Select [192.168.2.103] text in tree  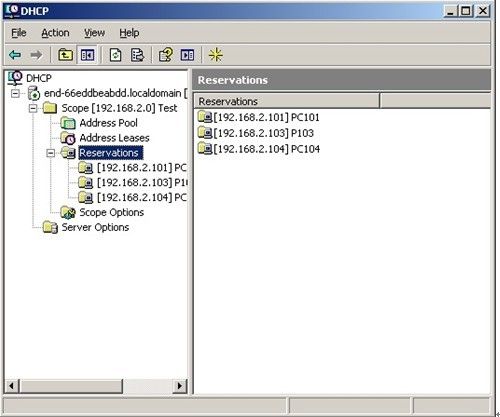tap(142, 183)
